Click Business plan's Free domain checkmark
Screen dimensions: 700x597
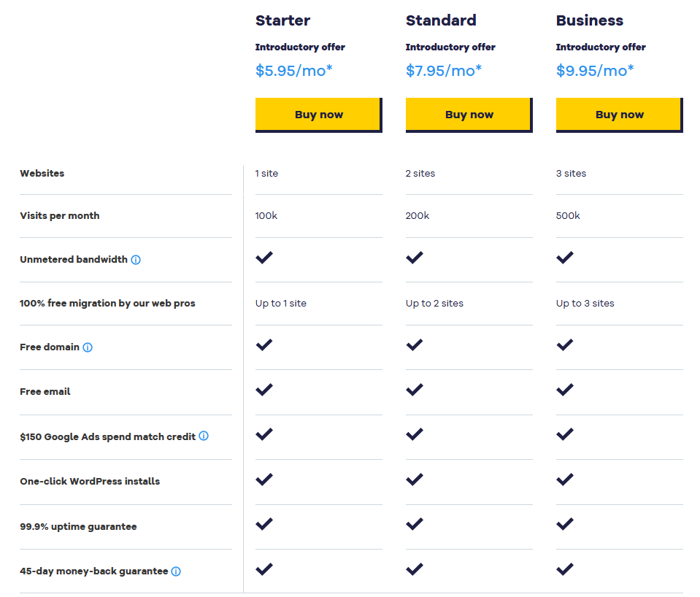tap(565, 344)
